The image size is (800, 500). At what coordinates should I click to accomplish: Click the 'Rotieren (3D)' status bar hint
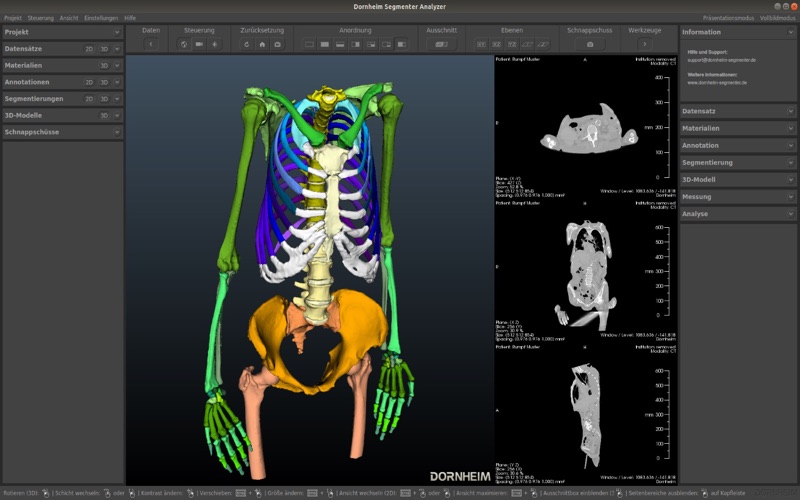tap(20, 493)
